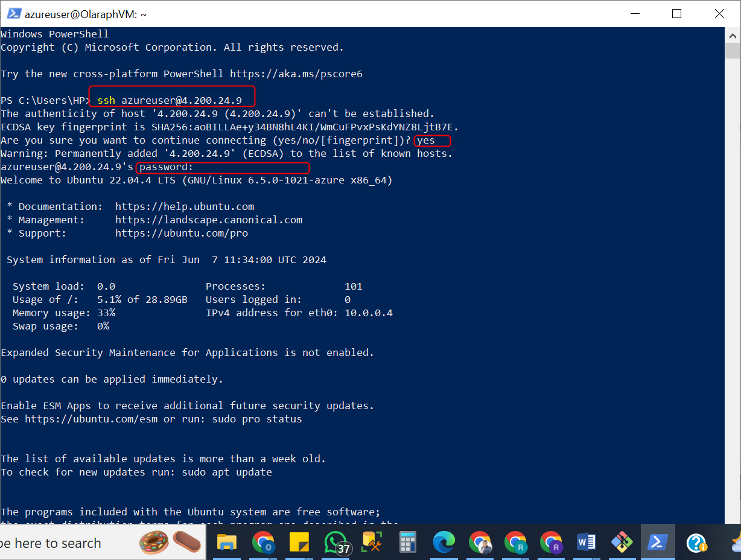Open Microsoft Word from the taskbar
741x560 pixels.
[586, 542]
